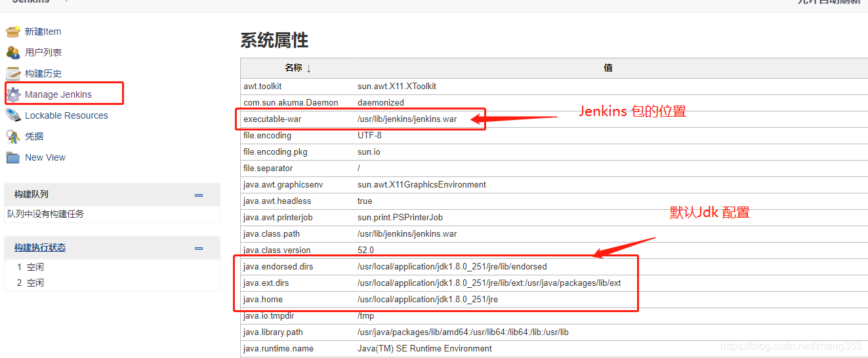Click the 新建Item package icon
Screen dimensions: 868x358
pyautogui.click(x=13, y=31)
